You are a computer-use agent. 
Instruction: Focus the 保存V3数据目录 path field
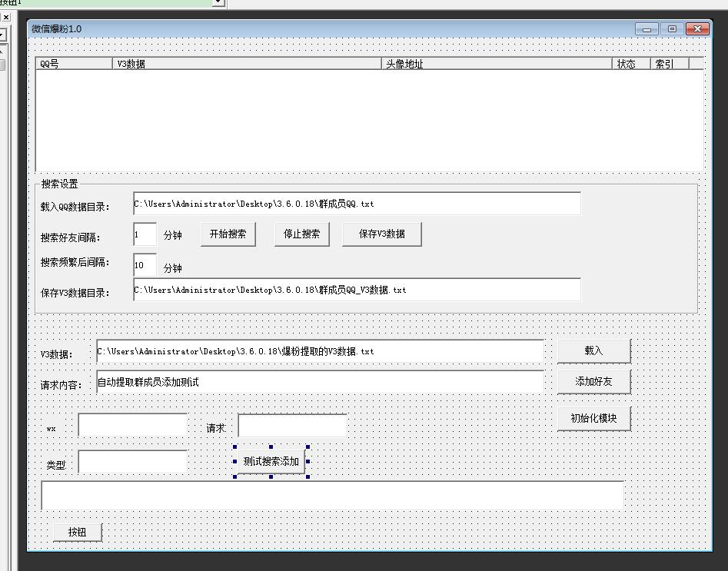357,290
